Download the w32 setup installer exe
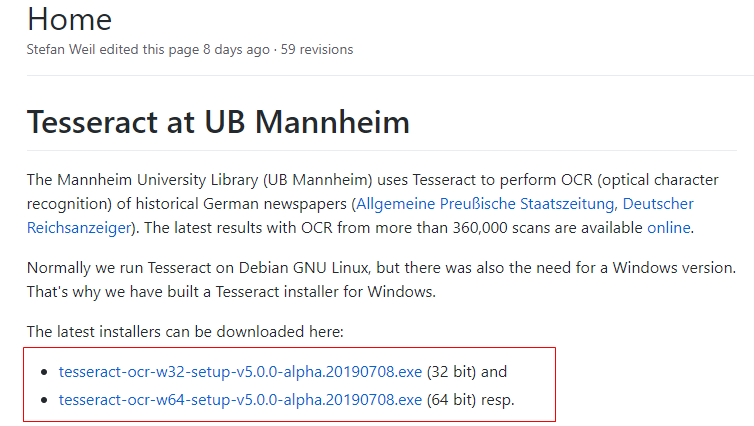The image size is (754, 426). point(240,372)
